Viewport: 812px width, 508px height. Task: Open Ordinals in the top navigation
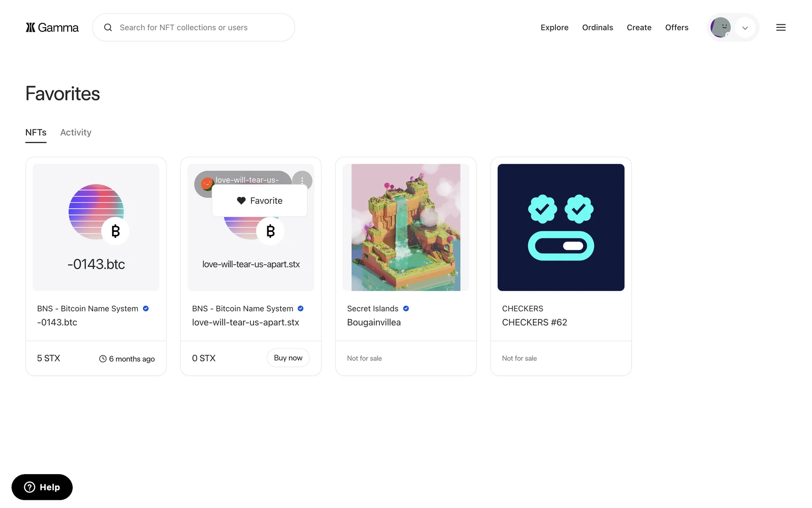(598, 28)
